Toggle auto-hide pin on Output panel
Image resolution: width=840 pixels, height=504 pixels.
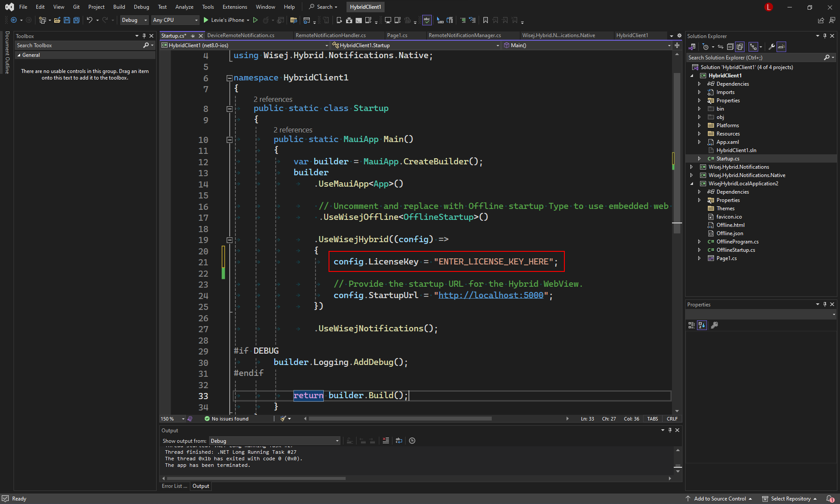click(x=670, y=431)
